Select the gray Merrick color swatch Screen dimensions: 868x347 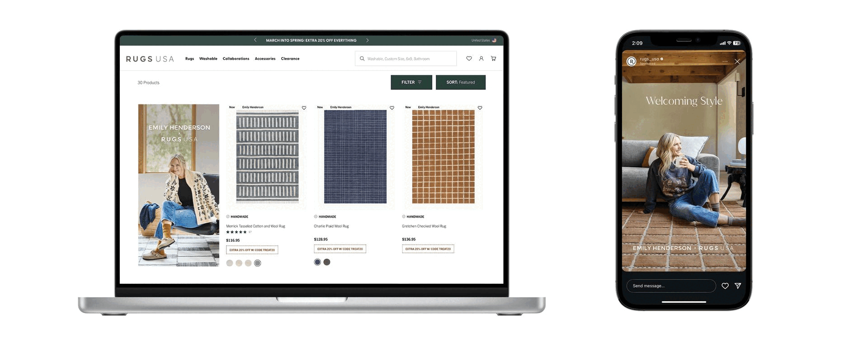[x=258, y=263]
